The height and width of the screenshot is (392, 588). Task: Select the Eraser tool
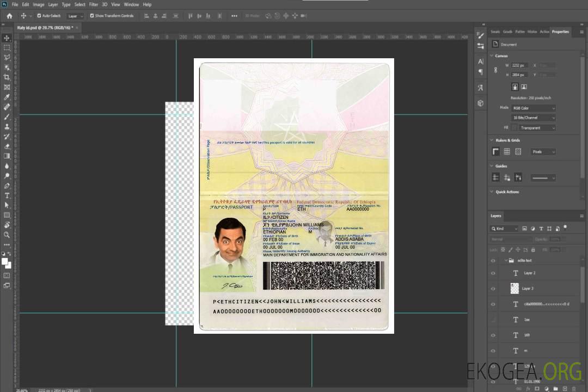click(x=7, y=146)
